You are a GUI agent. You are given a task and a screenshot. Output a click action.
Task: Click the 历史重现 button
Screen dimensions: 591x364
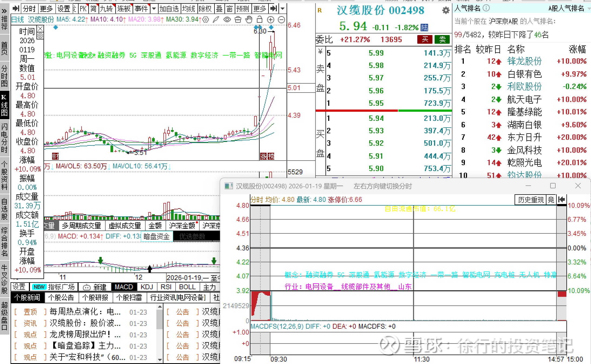[530, 200]
